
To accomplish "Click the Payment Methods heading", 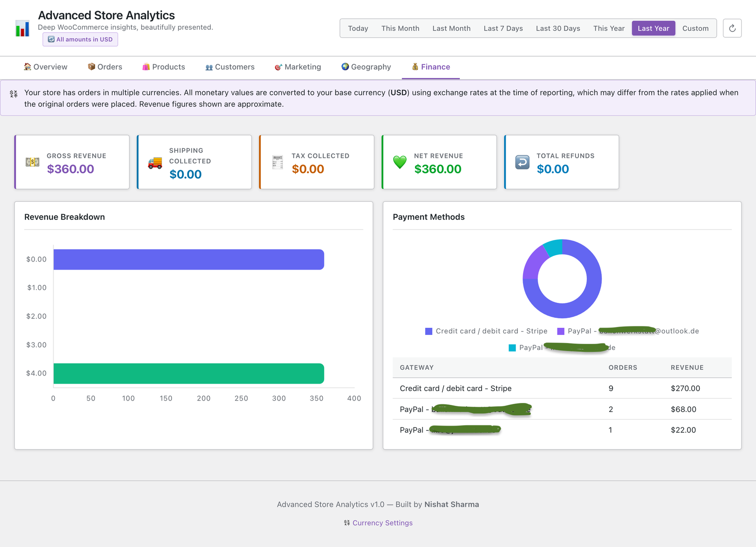I will click(429, 217).
